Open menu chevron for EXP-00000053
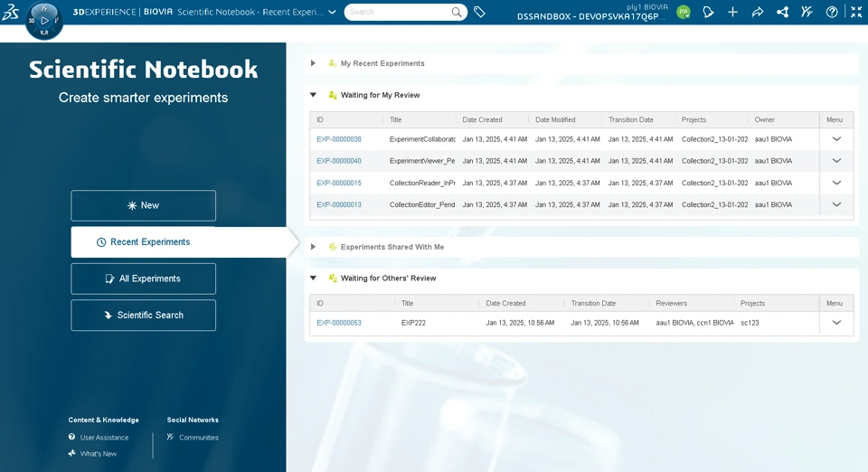Image resolution: width=868 pixels, height=472 pixels. point(836,323)
